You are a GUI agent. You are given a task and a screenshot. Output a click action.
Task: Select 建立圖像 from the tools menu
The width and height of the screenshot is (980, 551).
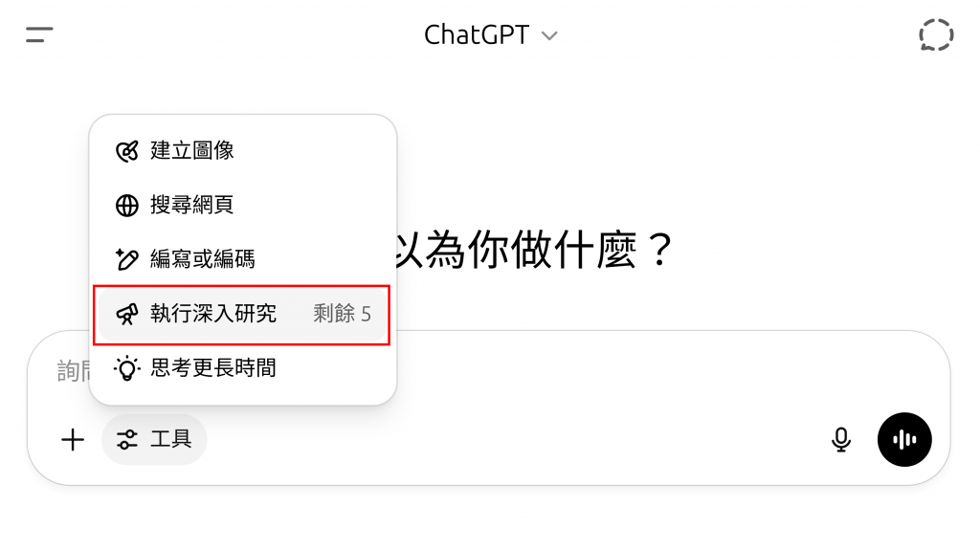coord(243,150)
